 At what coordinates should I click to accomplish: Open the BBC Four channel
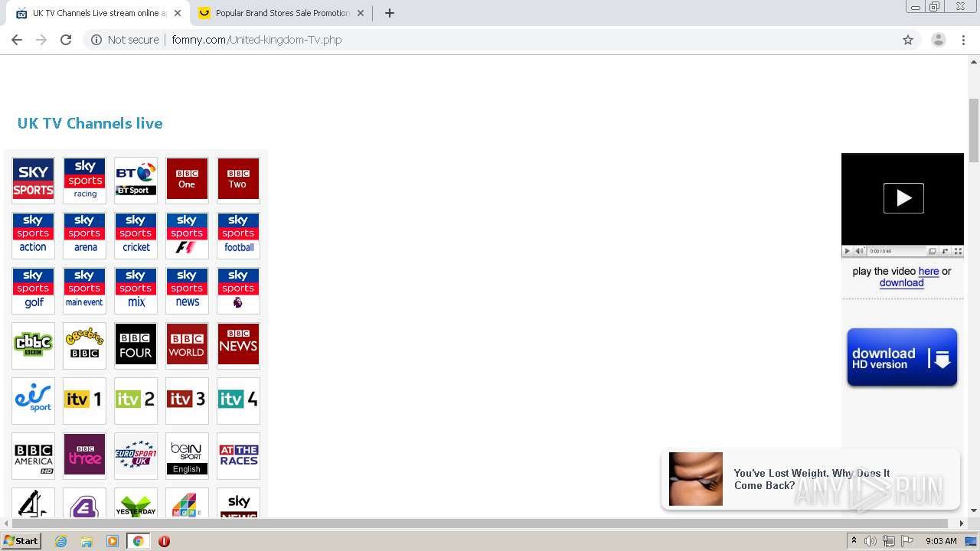click(x=136, y=346)
